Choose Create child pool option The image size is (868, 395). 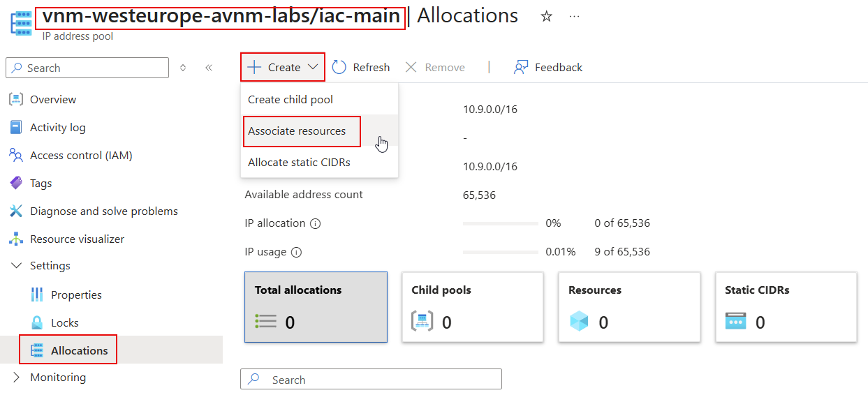click(x=290, y=100)
